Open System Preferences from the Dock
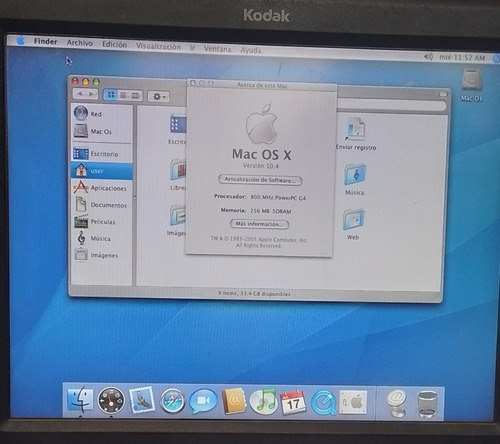The height and width of the screenshot is (444, 500). pos(353,402)
